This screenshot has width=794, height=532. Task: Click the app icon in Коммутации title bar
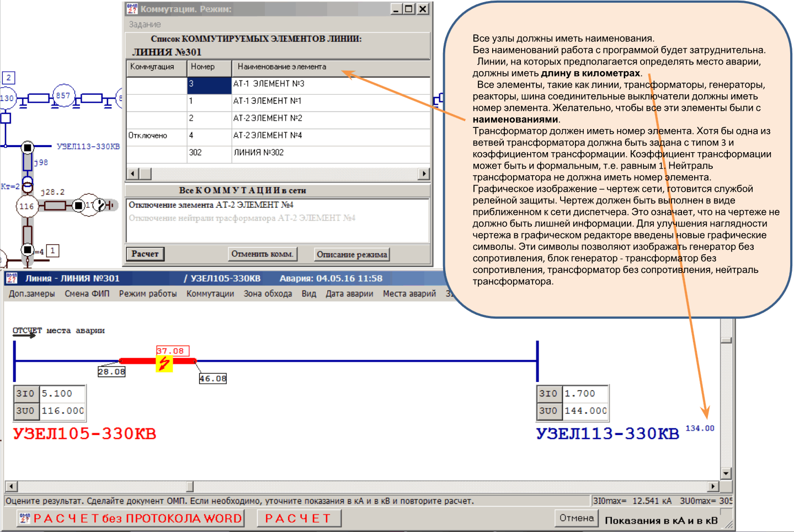[132, 9]
